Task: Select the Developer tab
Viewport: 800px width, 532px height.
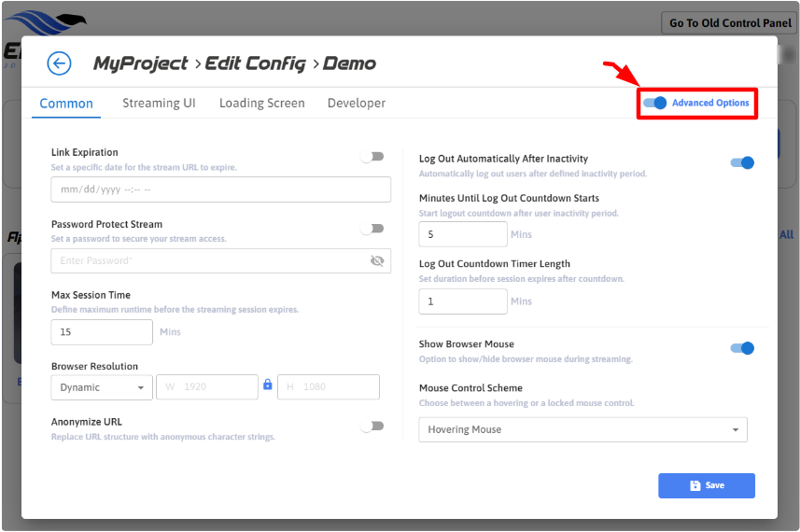Action: coord(356,103)
